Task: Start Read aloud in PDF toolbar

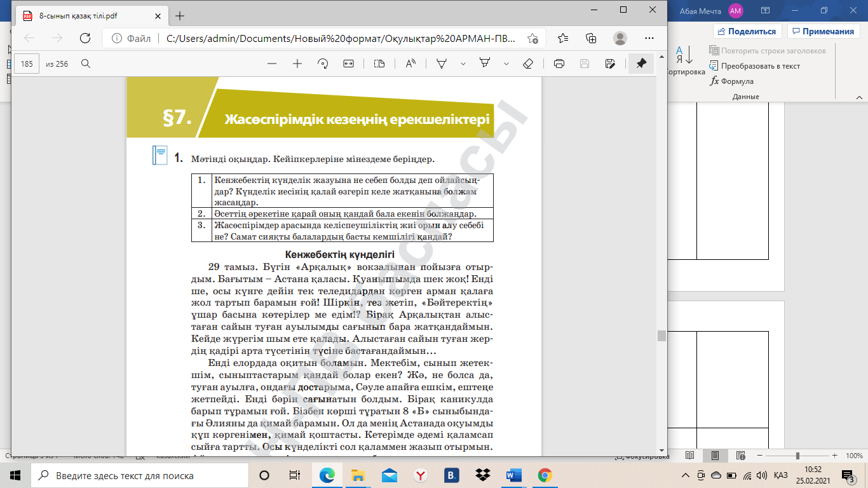Action: [410, 64]
